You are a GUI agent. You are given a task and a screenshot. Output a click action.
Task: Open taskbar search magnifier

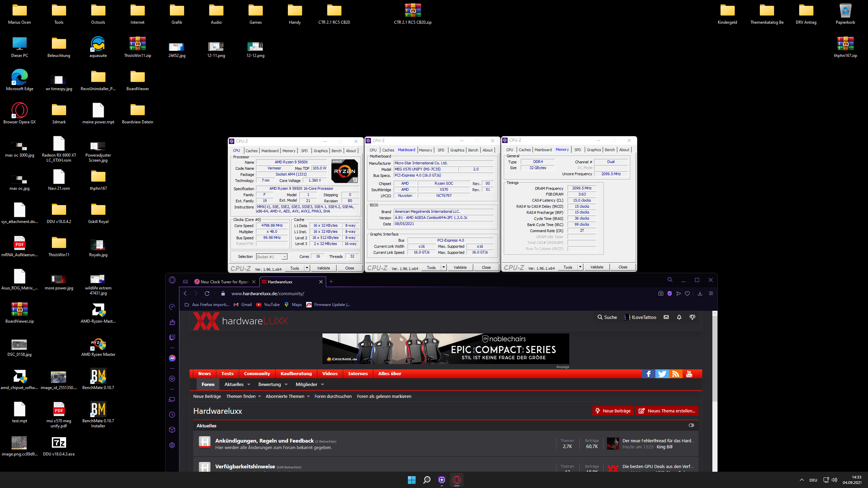(427, 480)
